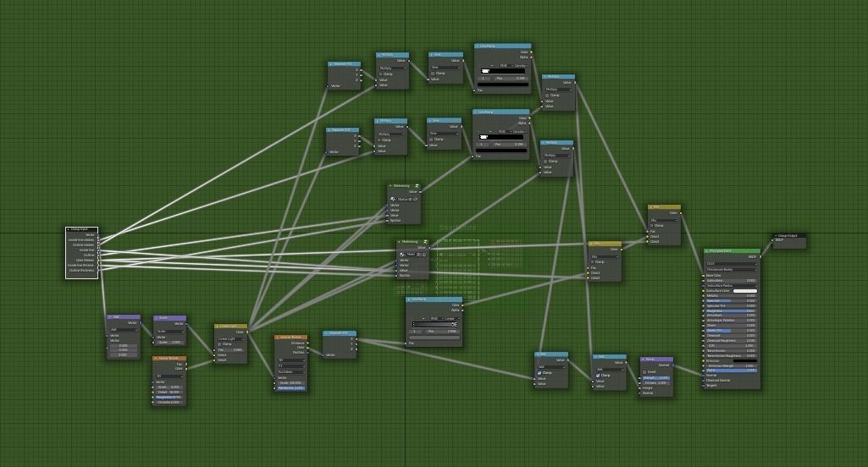Image resolution: width=868 pixels, height=467 pixels.
Task: Open Christensen-Burley subsurface method dropdown
Action: (732, 270)
